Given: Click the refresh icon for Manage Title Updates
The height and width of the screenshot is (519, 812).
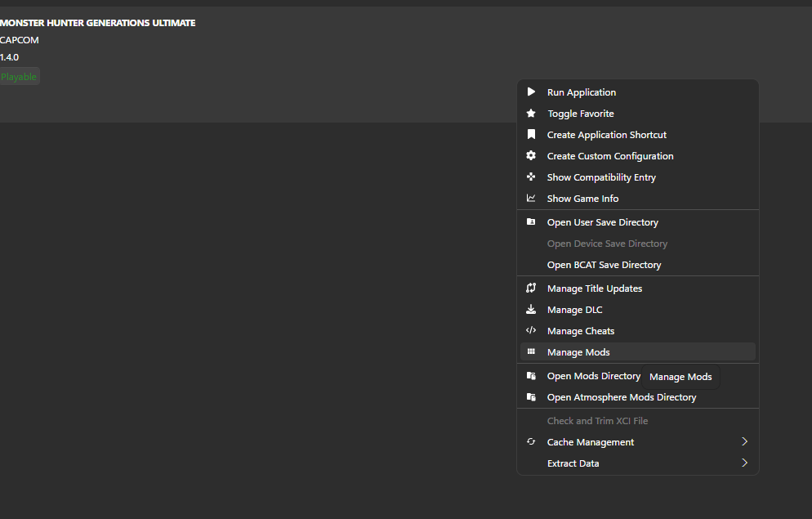Looking at the screenshot, I should [x=531, y=288].
